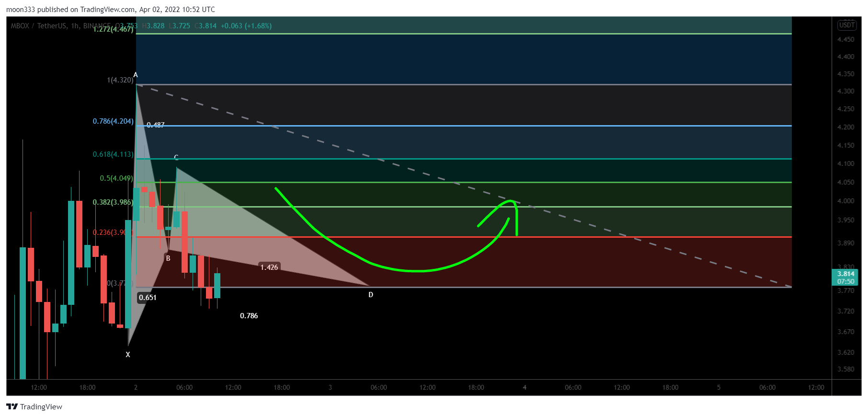Screen dimensions: 868x417
Task: Select the 1.272(4.467) Fibonacci level label
Action: [x=114, y=29]
